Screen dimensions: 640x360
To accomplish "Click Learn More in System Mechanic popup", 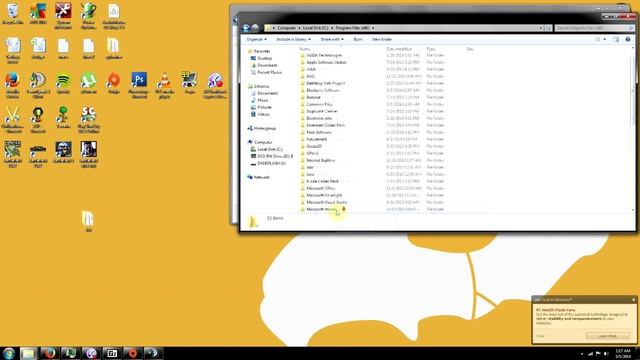I will [x=608, y=336].
